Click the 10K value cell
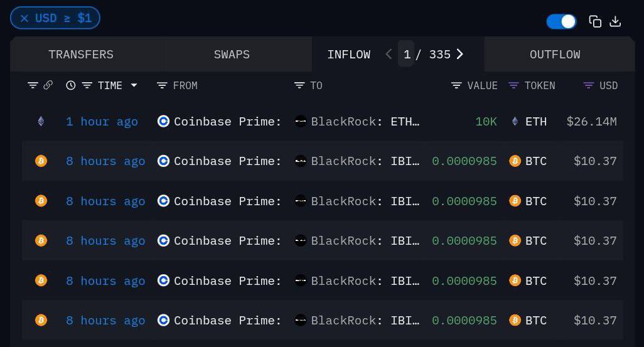Screen dimensions: 644x347 tap(486, 122)
